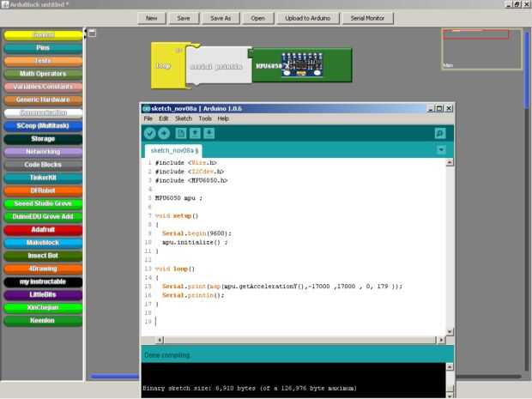Viewport: 532px width, 399px height.
Task: Select the MPU6050 sensor block
Action: point(302,65)
